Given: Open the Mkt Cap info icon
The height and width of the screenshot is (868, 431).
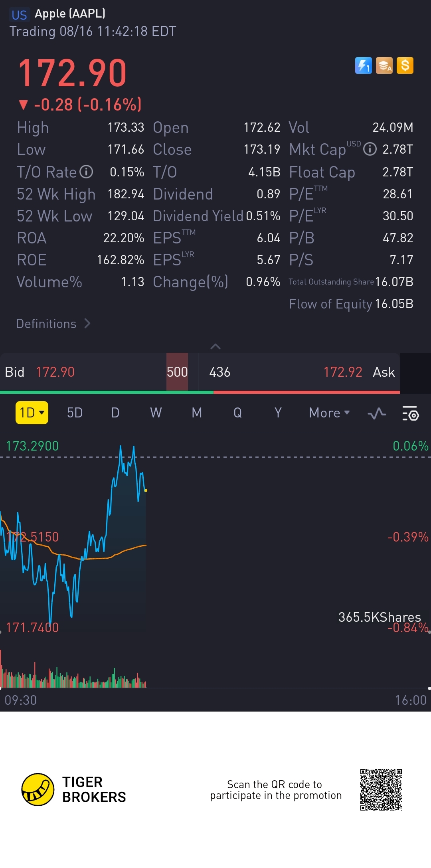Looking at the screenshot, I should tap(370, 149).
